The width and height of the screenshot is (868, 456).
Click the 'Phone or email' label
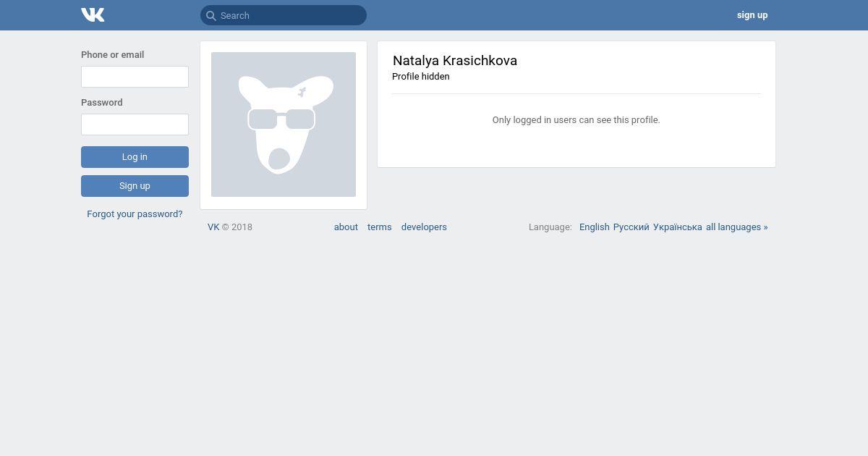point(113,55)
